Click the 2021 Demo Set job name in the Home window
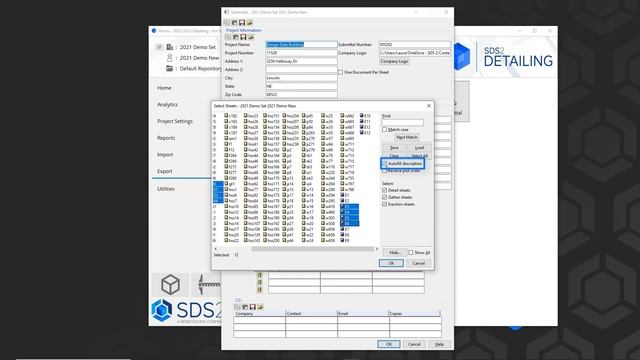This screenshot has height=360, width=640. tap(198, 47)
